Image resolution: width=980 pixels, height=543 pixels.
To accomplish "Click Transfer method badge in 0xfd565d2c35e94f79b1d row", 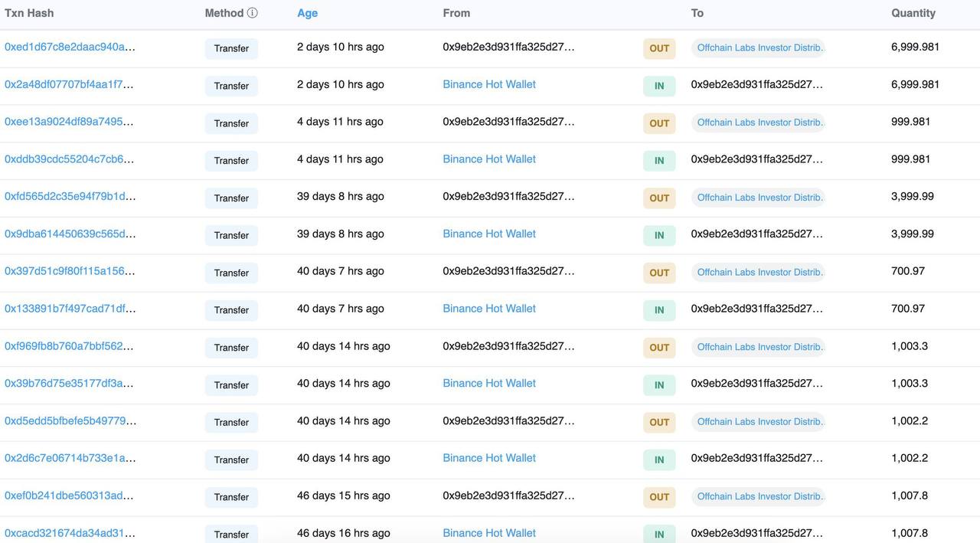I will 231,198.
